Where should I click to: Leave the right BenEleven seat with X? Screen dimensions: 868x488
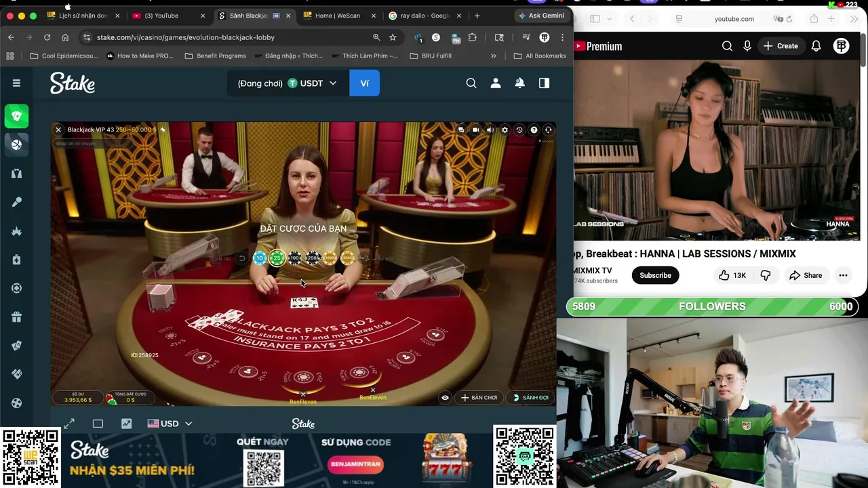372,390
